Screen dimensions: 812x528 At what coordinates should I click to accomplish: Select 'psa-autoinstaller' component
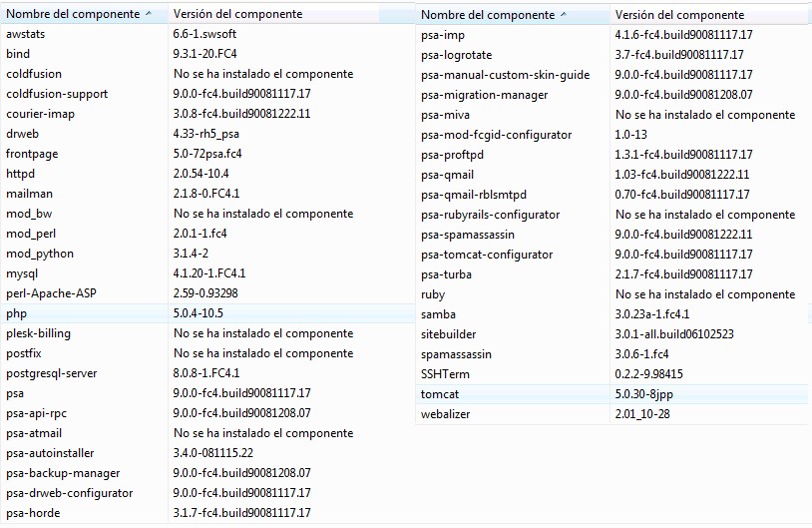click(x=50, y=453)
